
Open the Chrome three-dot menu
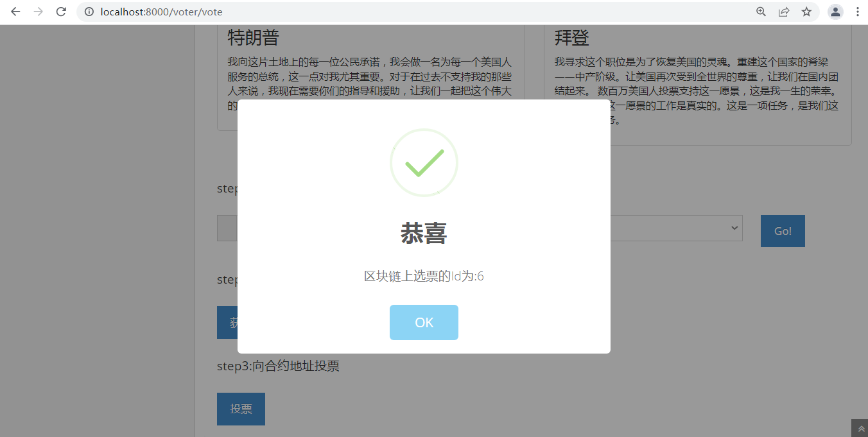[x=857, y=12]
